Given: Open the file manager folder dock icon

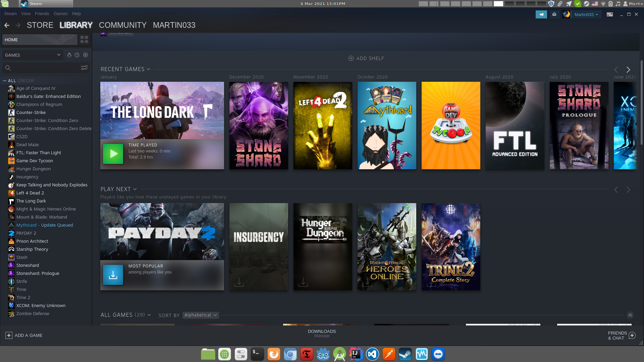Looking at the screenshot, I should point(208,354).
